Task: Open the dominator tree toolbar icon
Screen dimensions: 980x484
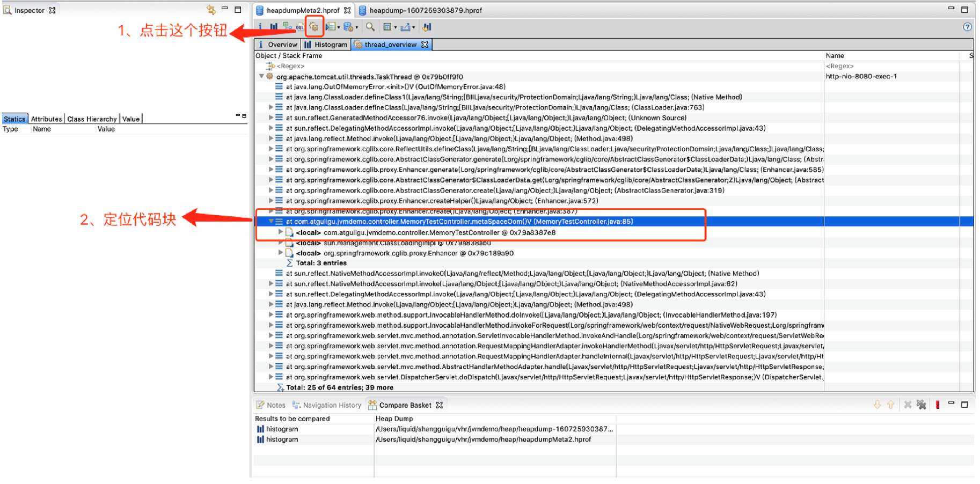Action: coord(287,27)
